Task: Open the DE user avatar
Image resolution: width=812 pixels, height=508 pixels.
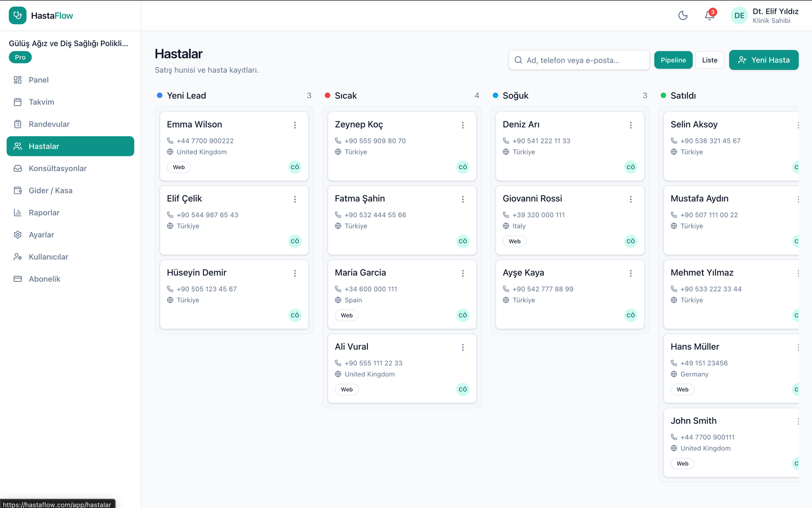Action: click(739, 16)
